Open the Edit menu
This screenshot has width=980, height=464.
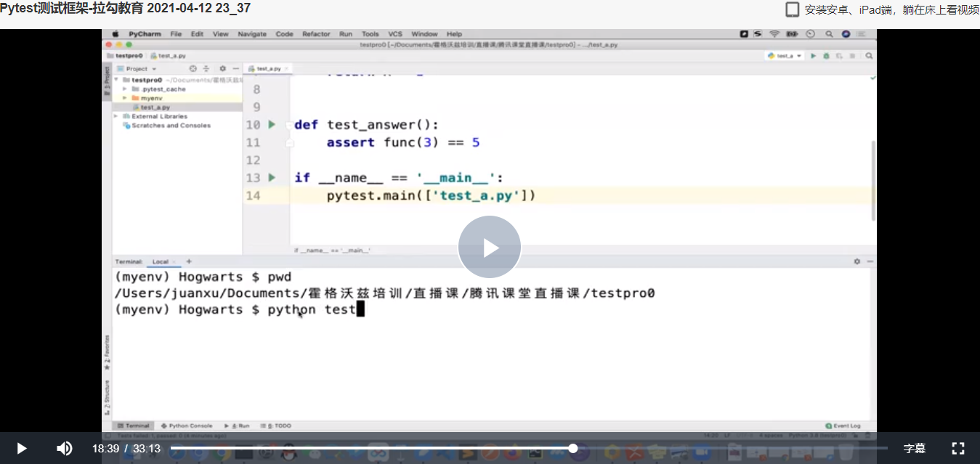tap(197, 34)
